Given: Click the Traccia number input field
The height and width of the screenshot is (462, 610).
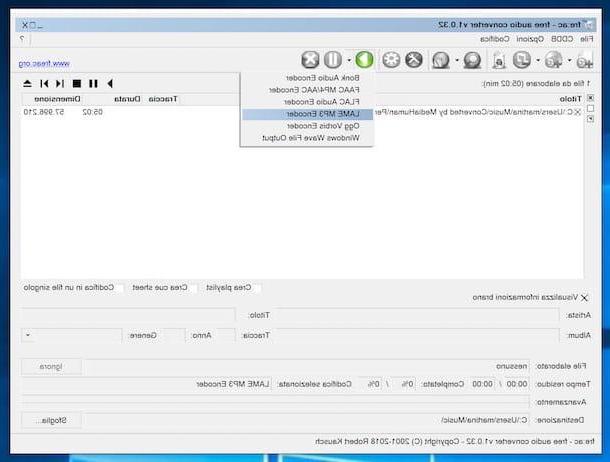Looking at the screenshot, I should pos(224,335).
